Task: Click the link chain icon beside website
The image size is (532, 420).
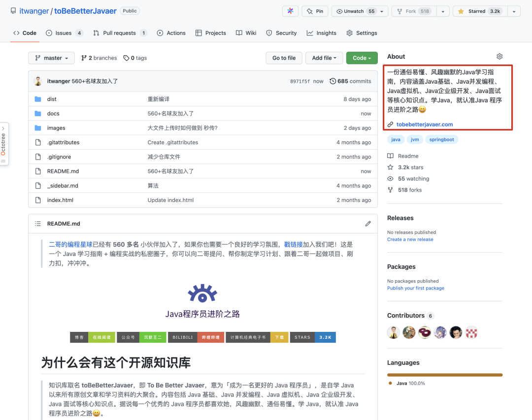Action: pos(391,125)
